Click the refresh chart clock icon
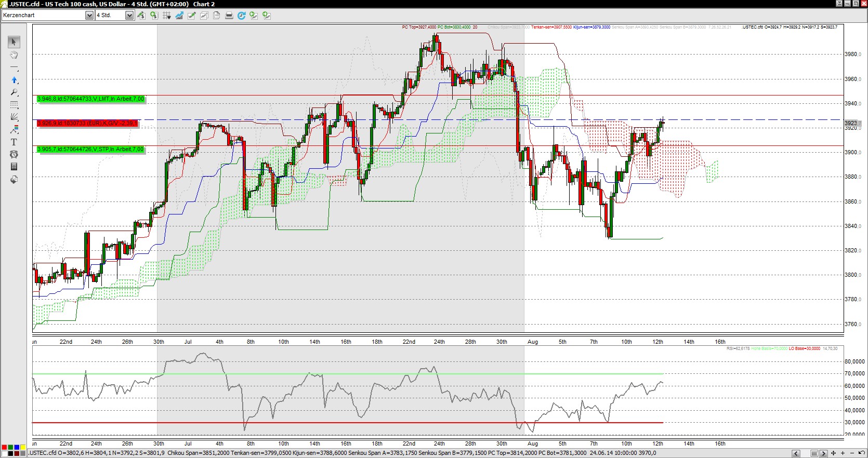The height and width of the screenshot is (458, 868). click(x=241, y=16)
